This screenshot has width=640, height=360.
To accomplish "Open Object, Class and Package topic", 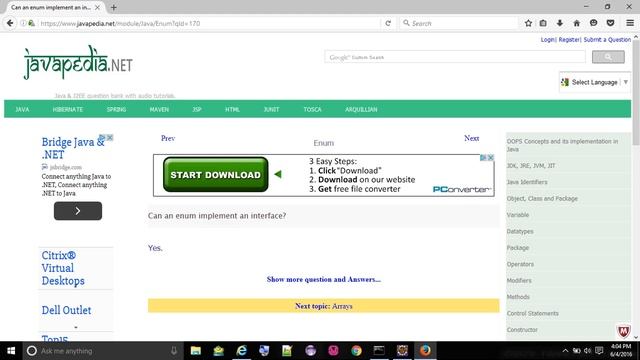I will 542,198.
